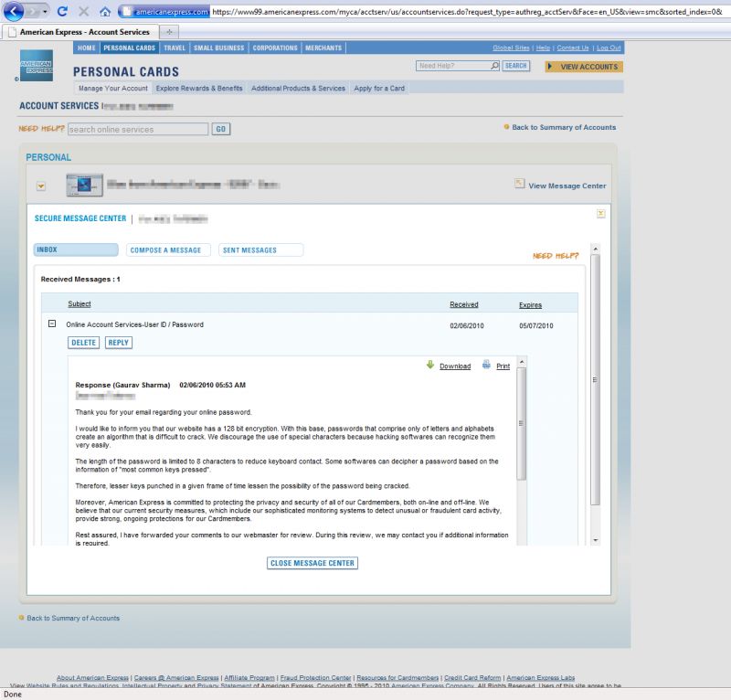731x700 pixels.
Task: Click the Global Sites link
Action: tap(511, 48)
